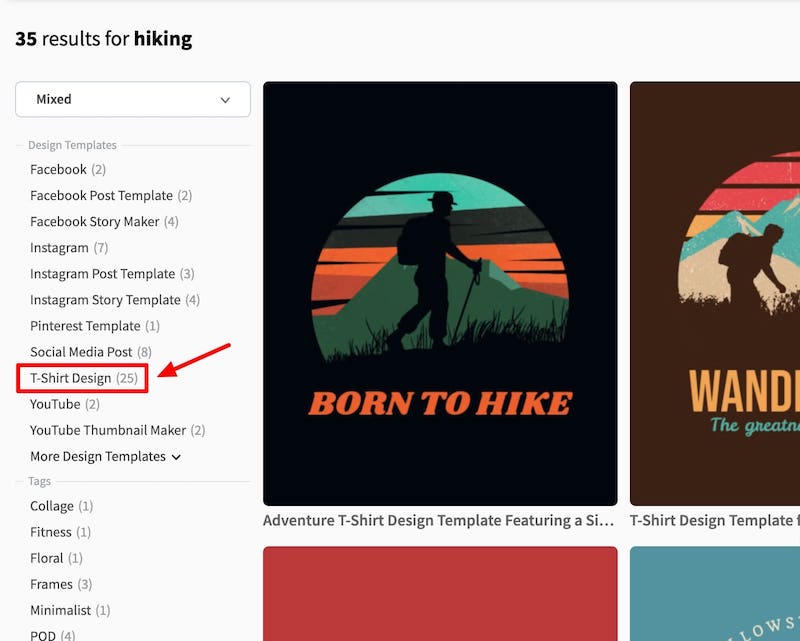
Task: Filter by the Frames tag
Action: [x=51, y=585]
